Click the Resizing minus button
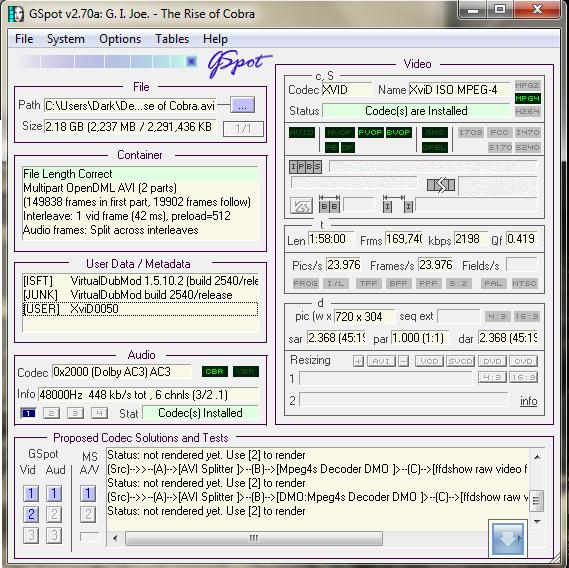The image size is (569, 568). [x=404, y=361]
